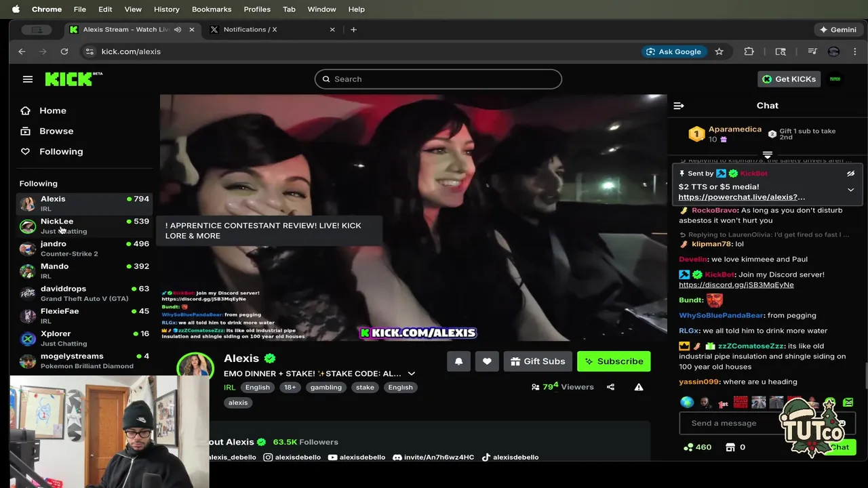Viewport: 868px width, 488px height.
Task: Click the IRL category link
Action: 230,388
